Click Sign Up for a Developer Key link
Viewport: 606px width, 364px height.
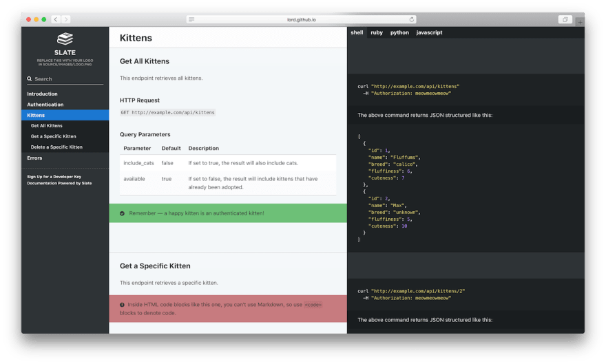tap(54, 177)
